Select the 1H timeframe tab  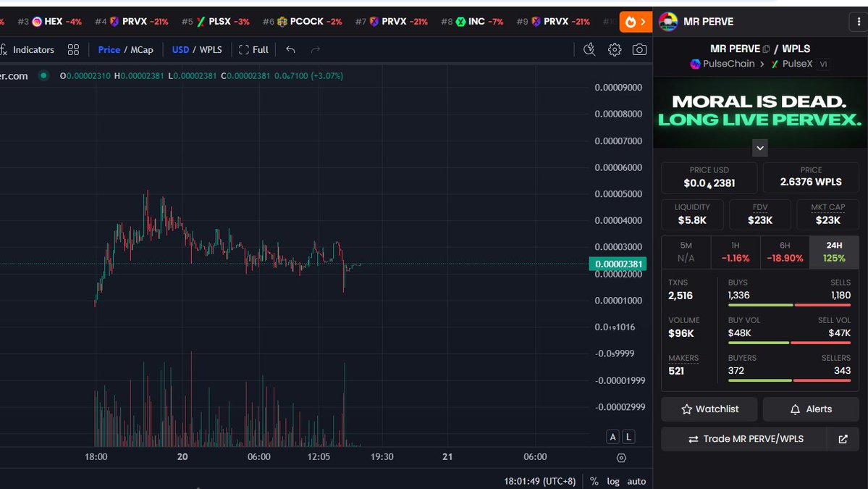pyautogui.click(x=735, y=252)
